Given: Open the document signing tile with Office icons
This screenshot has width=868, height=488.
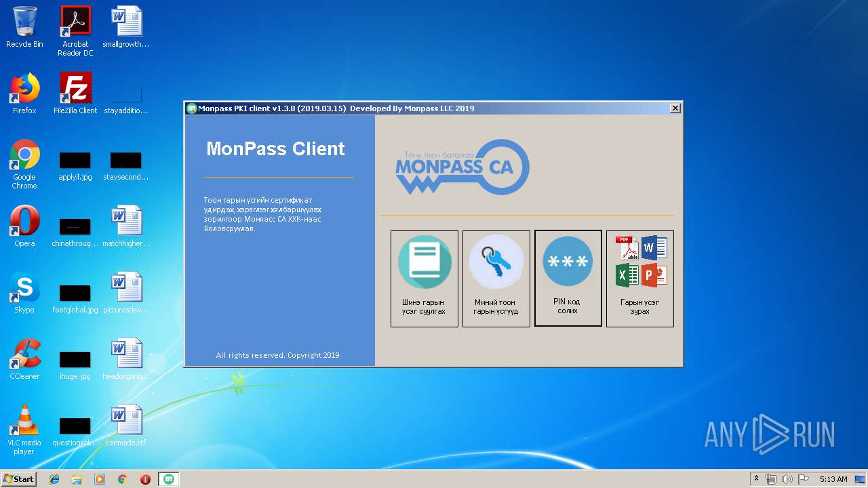Looking at the screenshot, I should 640,279.
